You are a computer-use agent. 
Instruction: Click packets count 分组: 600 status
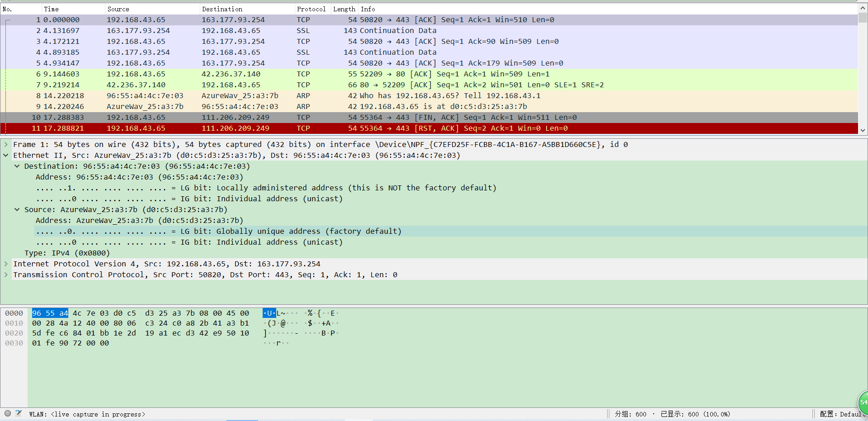click(630, 414)
